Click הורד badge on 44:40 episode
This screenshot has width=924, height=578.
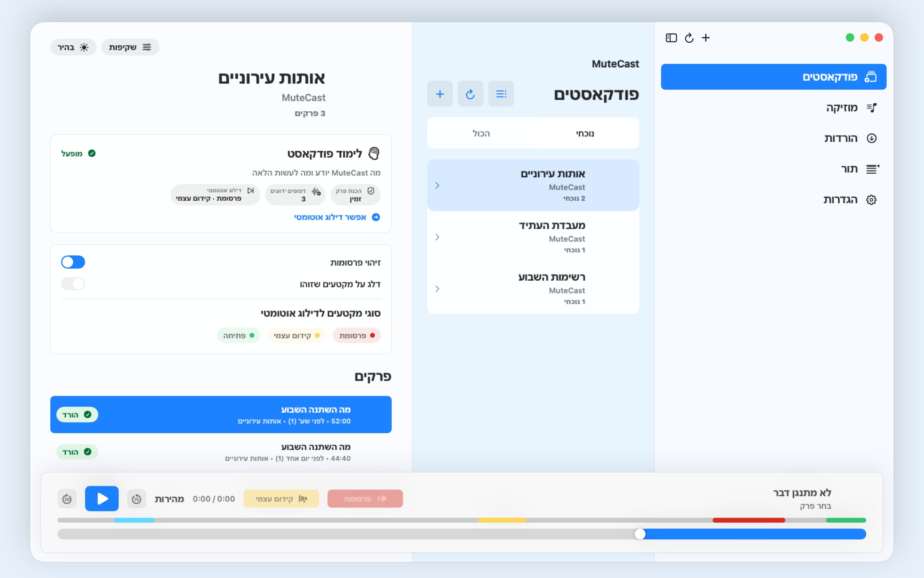point(77,452)
